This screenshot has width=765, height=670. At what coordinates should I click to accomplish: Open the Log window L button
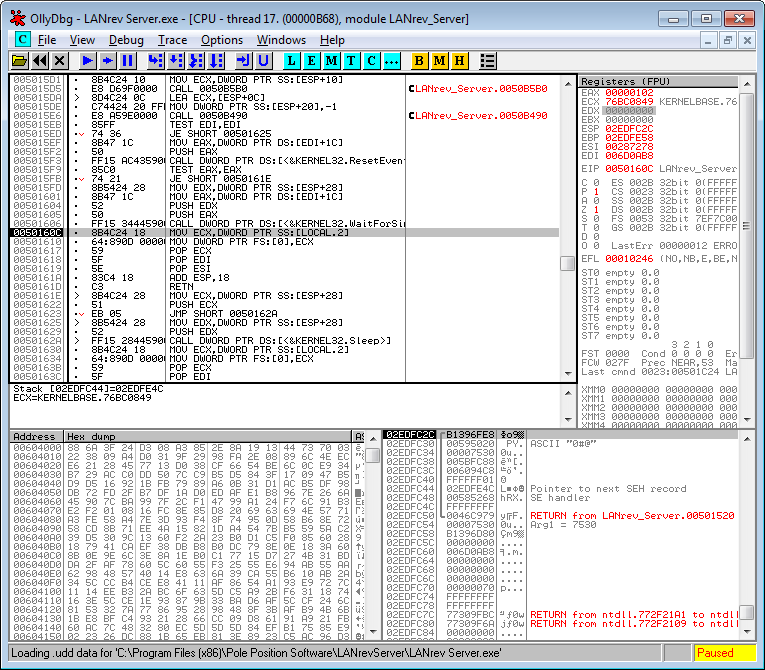[x=291, y=61]
